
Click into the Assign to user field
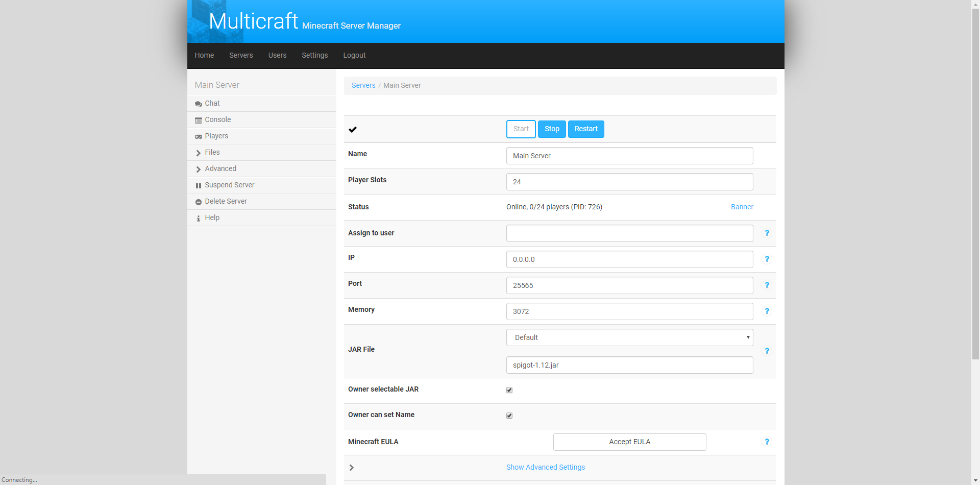pos(629,233)
